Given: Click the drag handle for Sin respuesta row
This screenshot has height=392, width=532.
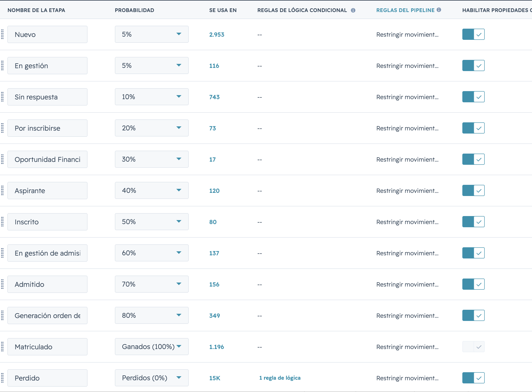Looking at the screenshot, I should (x=2, y=97).
